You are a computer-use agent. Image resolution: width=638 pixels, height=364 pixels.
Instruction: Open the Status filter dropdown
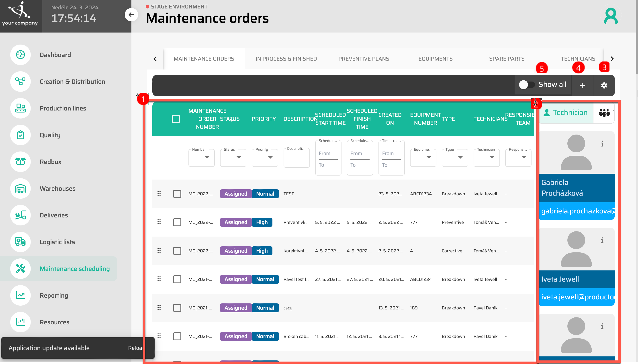click(x=233, y=157)
